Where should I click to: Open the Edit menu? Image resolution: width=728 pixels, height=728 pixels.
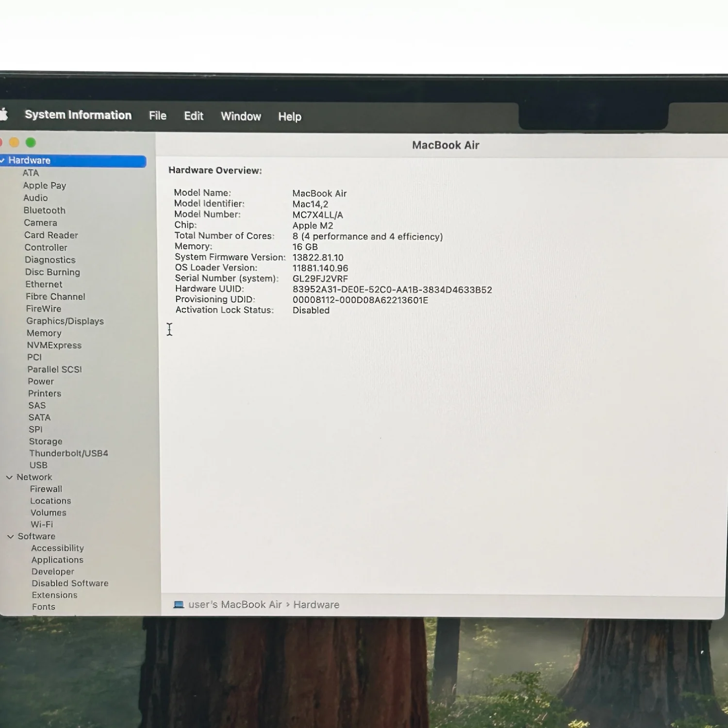click(194, 116)
